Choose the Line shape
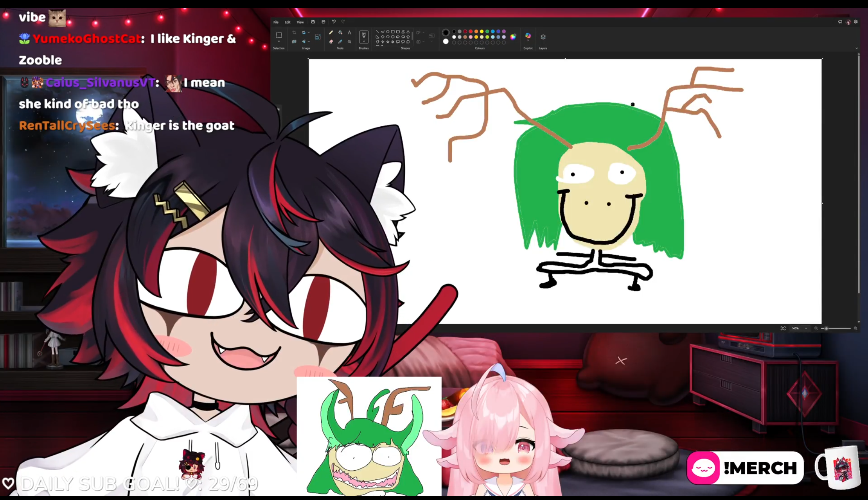The height and width of the screenshot is (500, 868). pos(377,32)
